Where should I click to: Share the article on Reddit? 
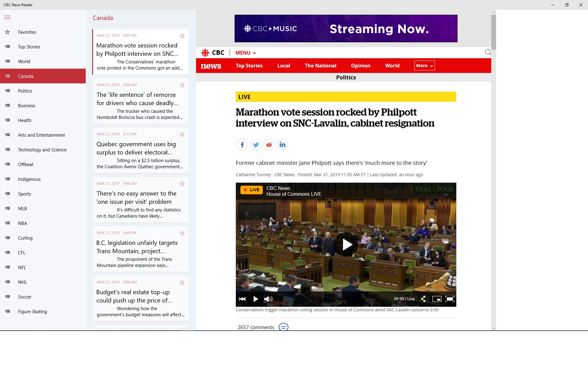click(269, 145)
